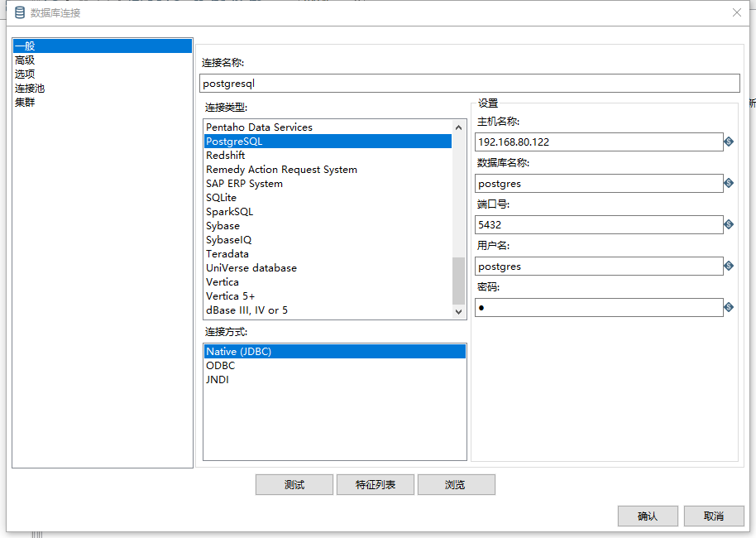Select SAP ERP System type
Image resolution: width=756 pixels, height=538 pixels.
click(x=328, y=184)
